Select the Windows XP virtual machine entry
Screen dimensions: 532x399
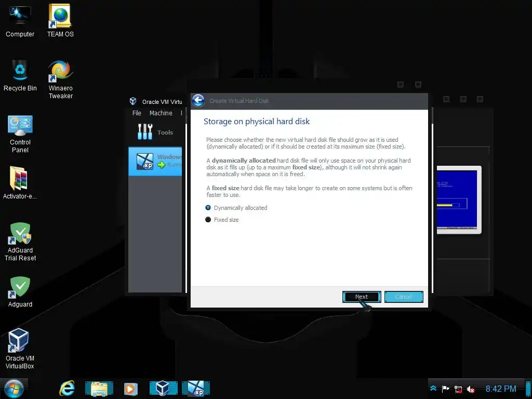155,161
